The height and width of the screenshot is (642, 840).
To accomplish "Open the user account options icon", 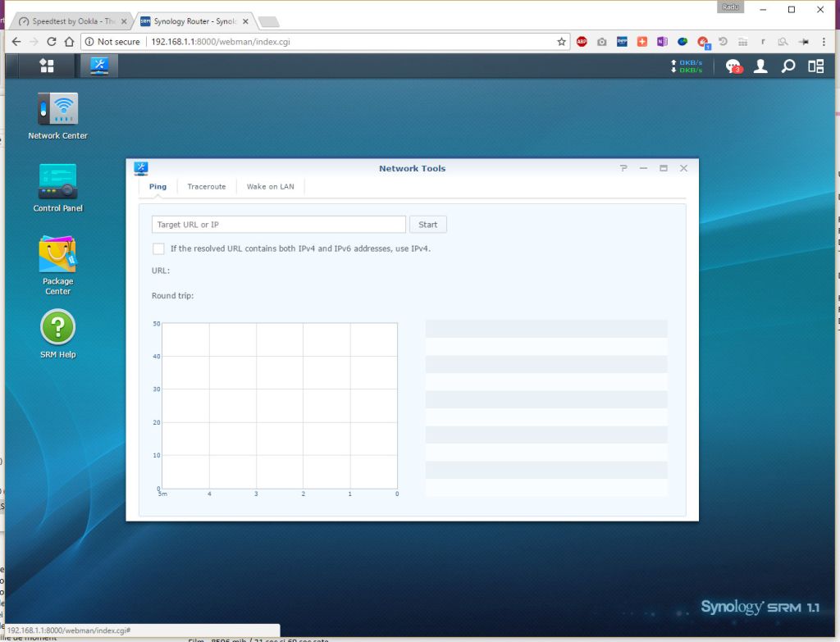I will [760, 66].
